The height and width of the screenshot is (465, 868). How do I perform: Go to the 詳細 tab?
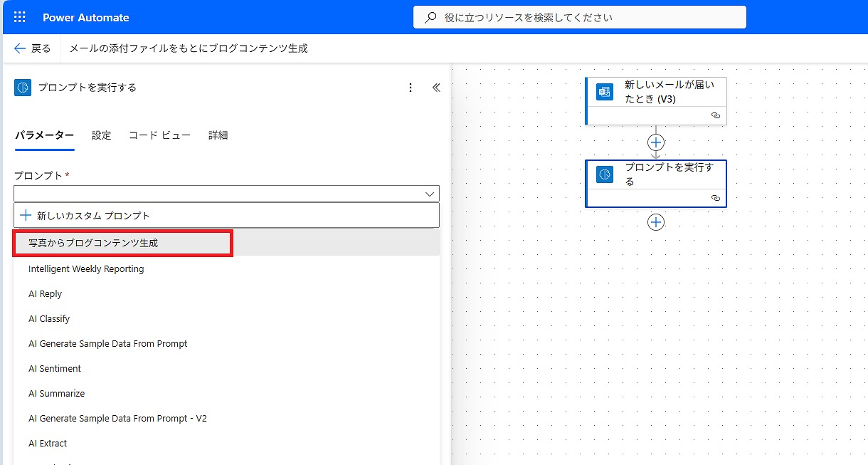[x=218, y=135]
